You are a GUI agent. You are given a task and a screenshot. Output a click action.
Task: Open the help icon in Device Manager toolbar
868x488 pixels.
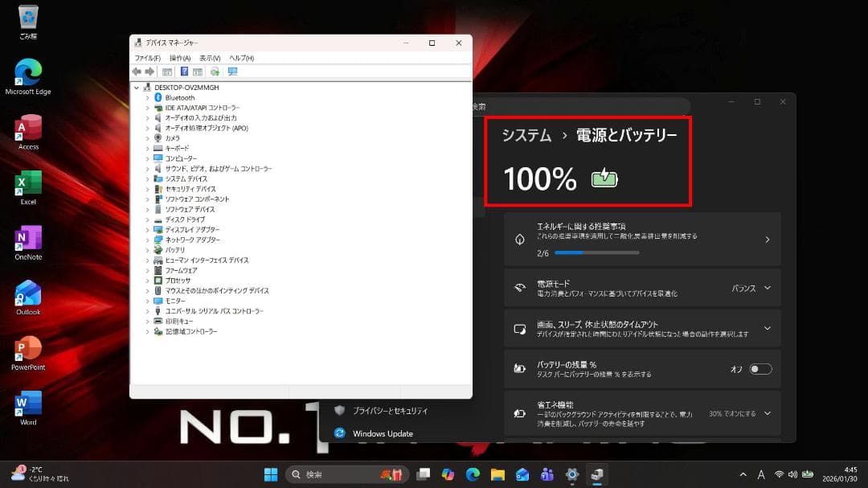185,72
